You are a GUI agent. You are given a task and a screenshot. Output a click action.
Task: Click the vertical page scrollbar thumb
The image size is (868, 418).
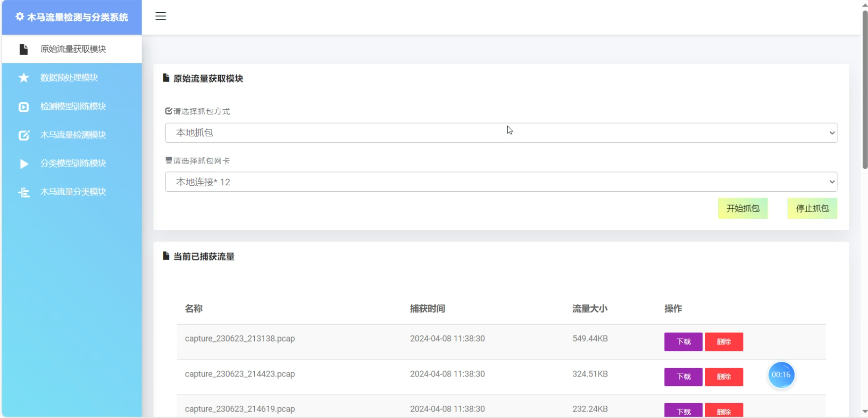pyautogui.click(x=865, y=90)
